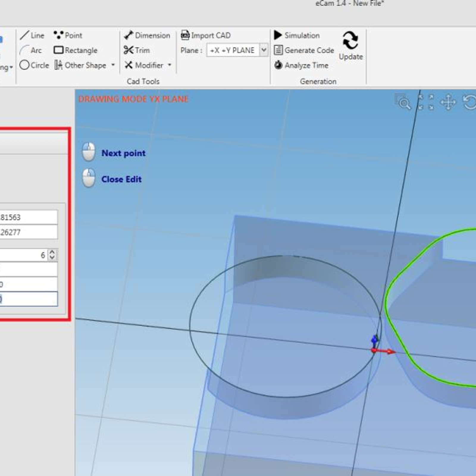This screenshot has width=476, height=476.
Task: Click the fit-to-screen view icon
Action: [426, 102]
